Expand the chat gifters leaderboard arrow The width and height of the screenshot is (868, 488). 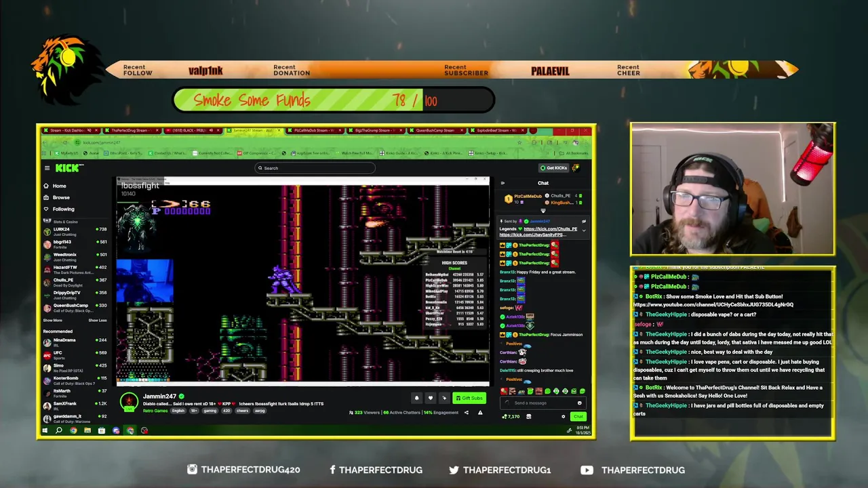click(542, 211)
